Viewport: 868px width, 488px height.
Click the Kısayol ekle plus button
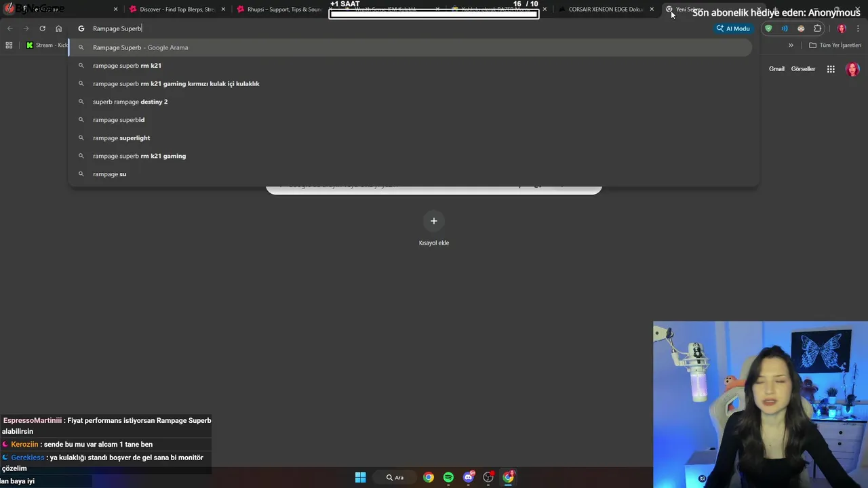434,221
